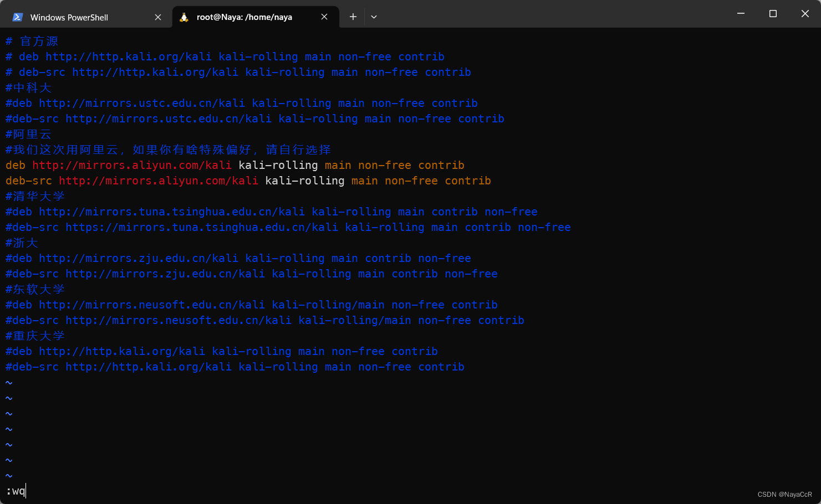
Task: Click the '#浙大' comment line
Action: point(22,243)
